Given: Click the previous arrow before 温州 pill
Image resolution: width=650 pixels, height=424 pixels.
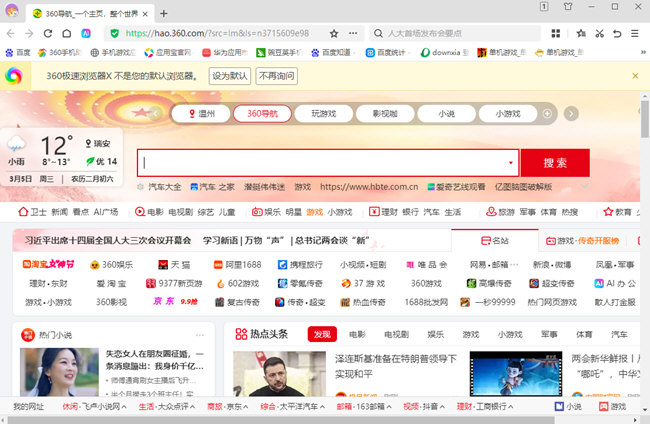Looking at the screenshot, I should (156, 113).
